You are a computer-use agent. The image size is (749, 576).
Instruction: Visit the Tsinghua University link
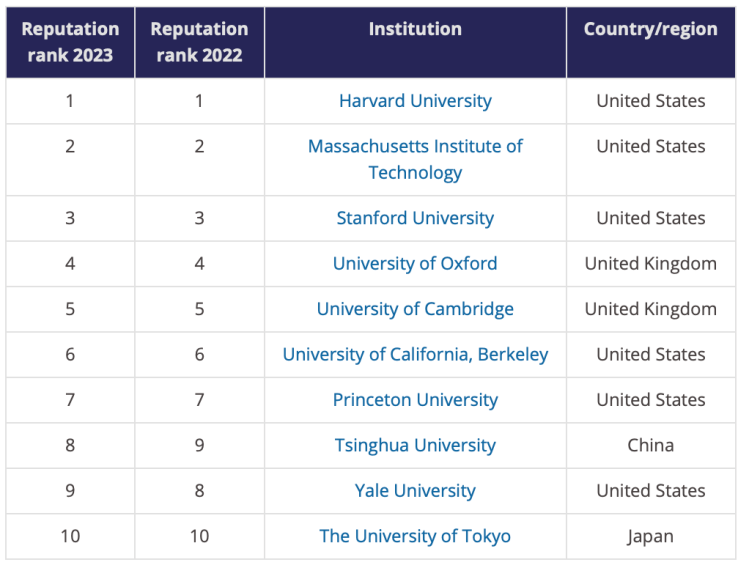[415, 446]
